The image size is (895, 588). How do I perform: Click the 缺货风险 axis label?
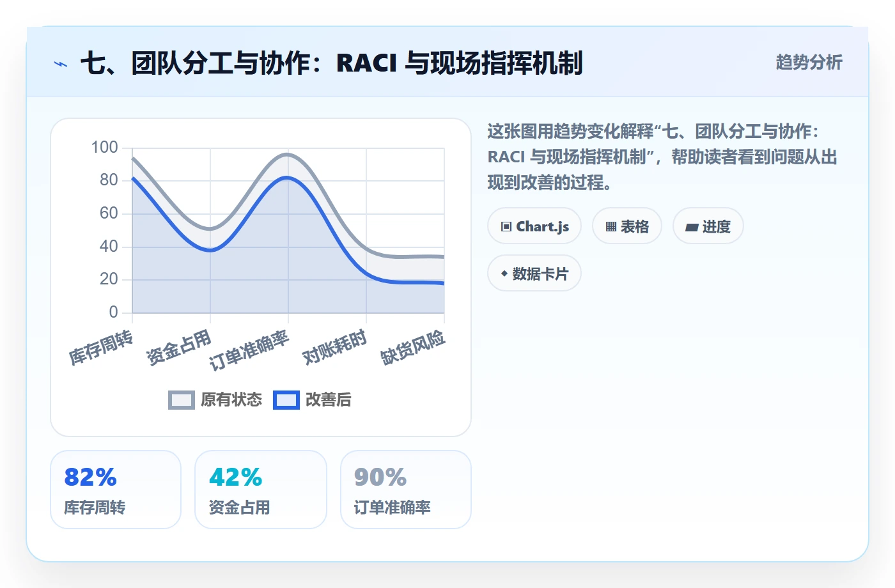point(413,348)
